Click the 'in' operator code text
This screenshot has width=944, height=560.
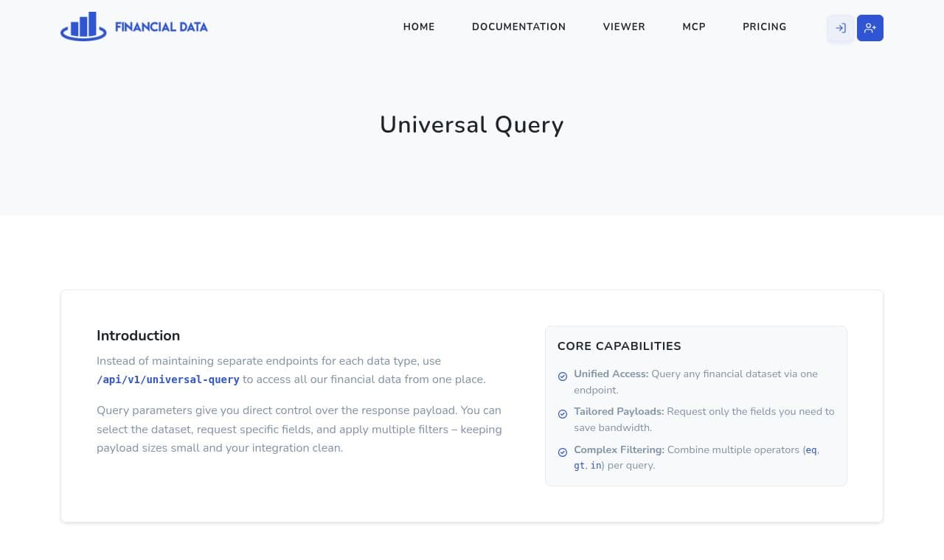point(596,466)
